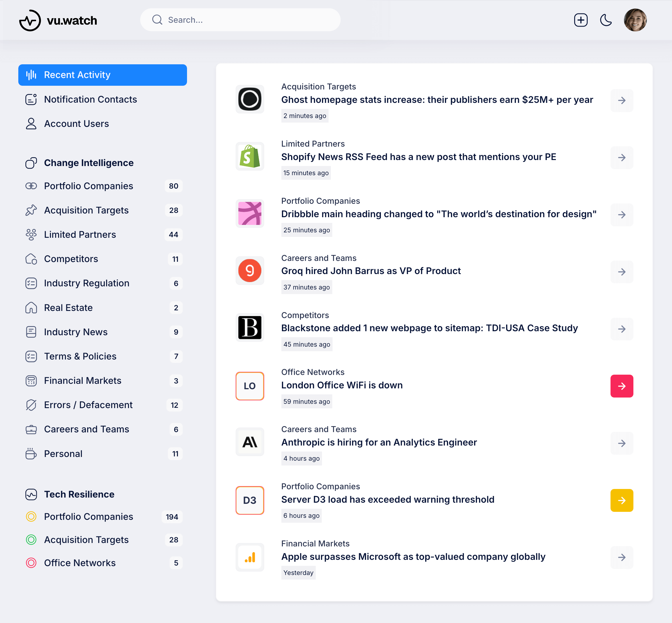
Task: Open the London Office WiFi alert arrow
Action: (x=622, y=386)
